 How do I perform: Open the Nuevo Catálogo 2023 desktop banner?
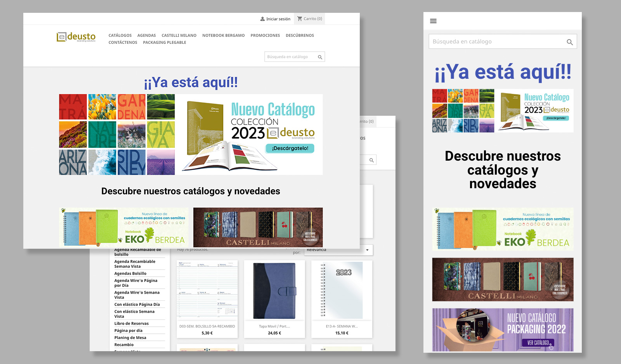191,134
